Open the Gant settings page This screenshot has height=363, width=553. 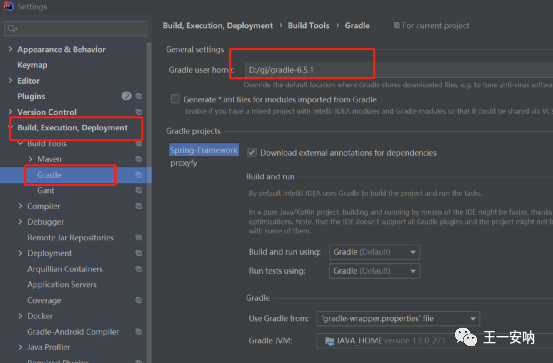tap(45, 190)
